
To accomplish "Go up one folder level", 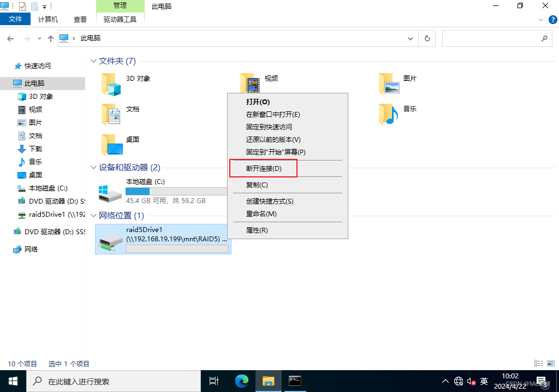I will click(51, 39).
